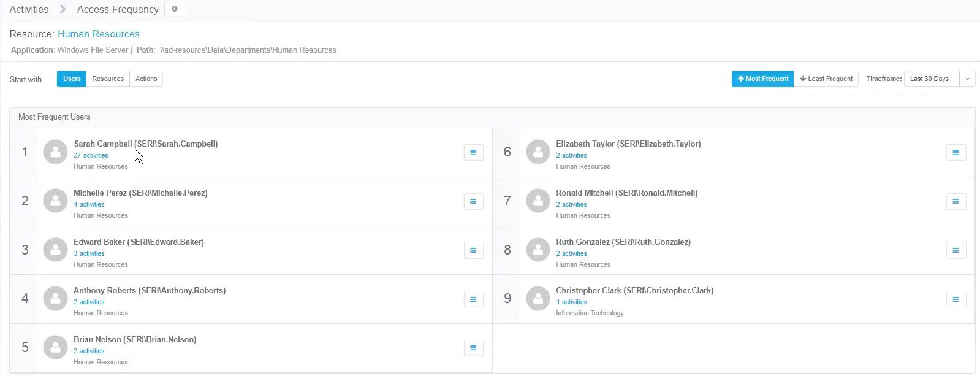The width and height of the screenshot is (980, 376).
Task: Open the menu icon for Ruth Gonzalez
Action: point(955,250)
